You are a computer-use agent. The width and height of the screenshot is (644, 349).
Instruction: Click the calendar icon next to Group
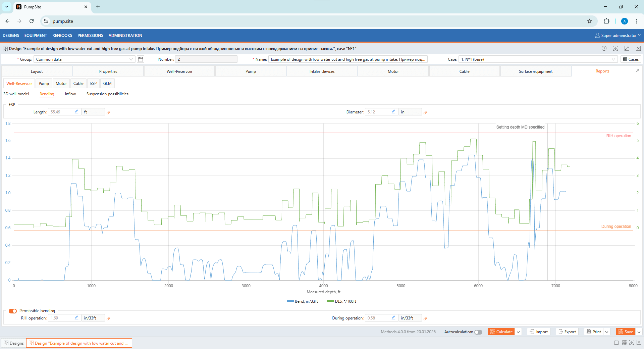pos(141,59)
